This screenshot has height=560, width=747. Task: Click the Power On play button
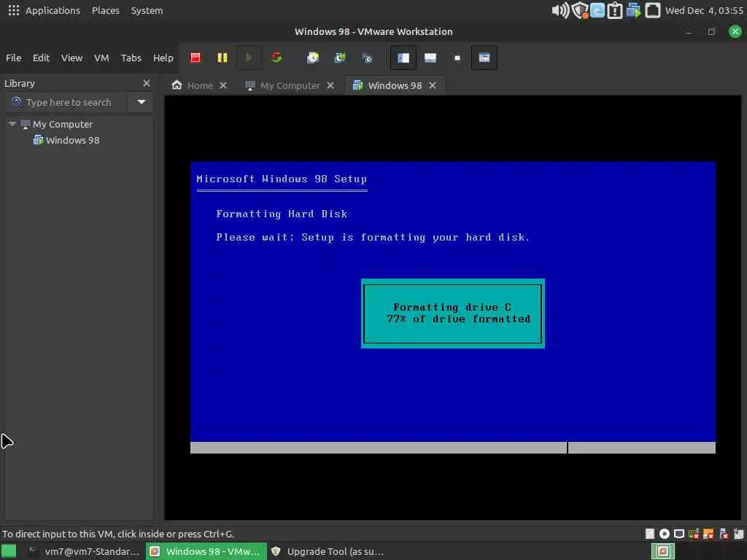249,58
